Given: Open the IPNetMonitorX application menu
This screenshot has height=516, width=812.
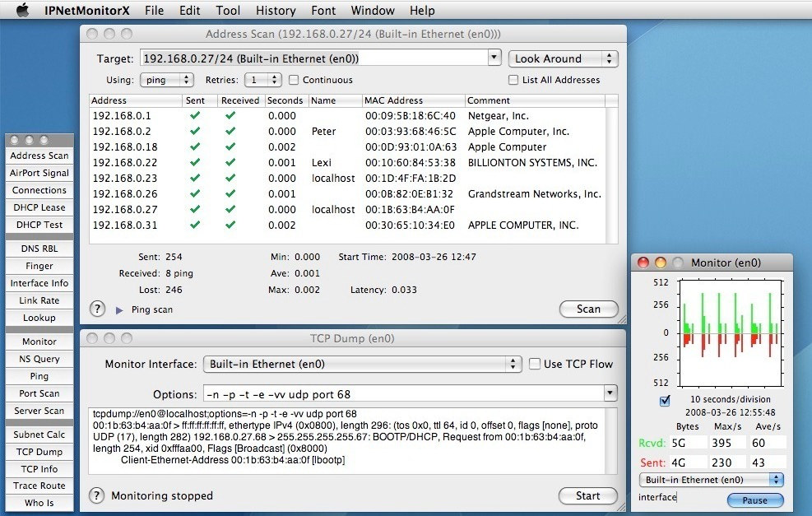Looking at the screenshot, I should coord(87,11).
